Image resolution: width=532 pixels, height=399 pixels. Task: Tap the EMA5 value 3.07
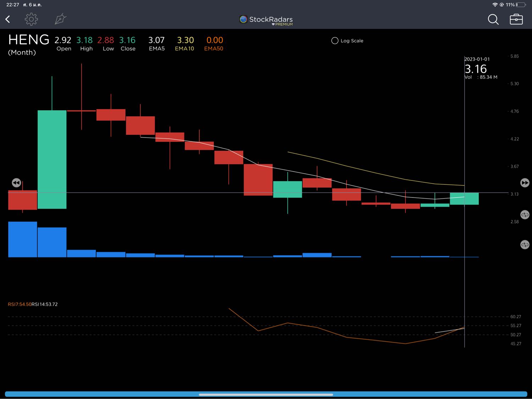156,40
